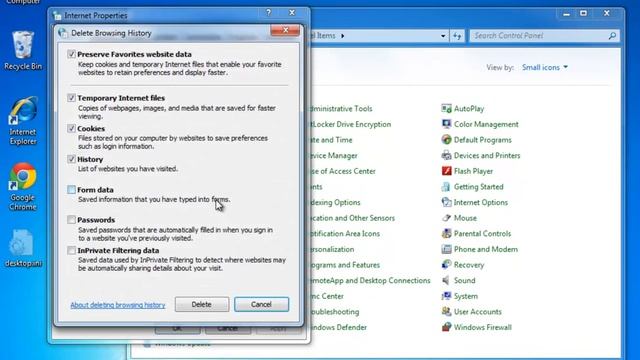Uncheck Temporary Internet files checkbox
Image resolution: width=640 pixels, height=360 pixels.
[71, 98]
